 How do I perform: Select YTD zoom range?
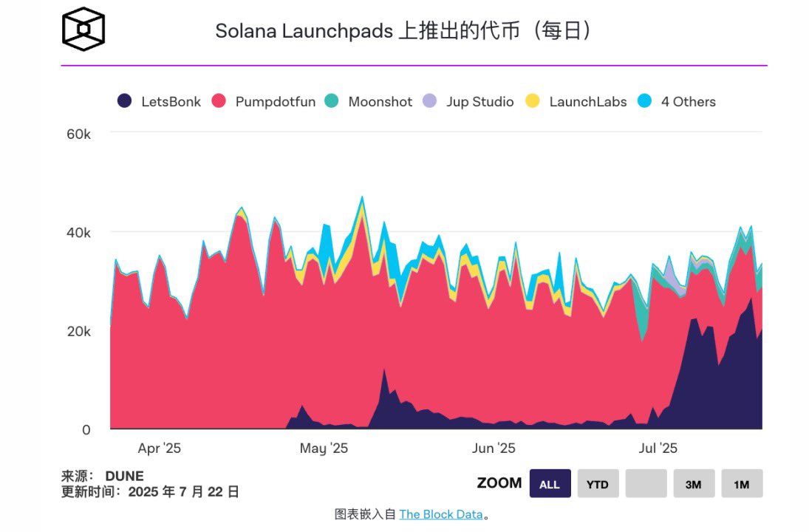(598, 483)
